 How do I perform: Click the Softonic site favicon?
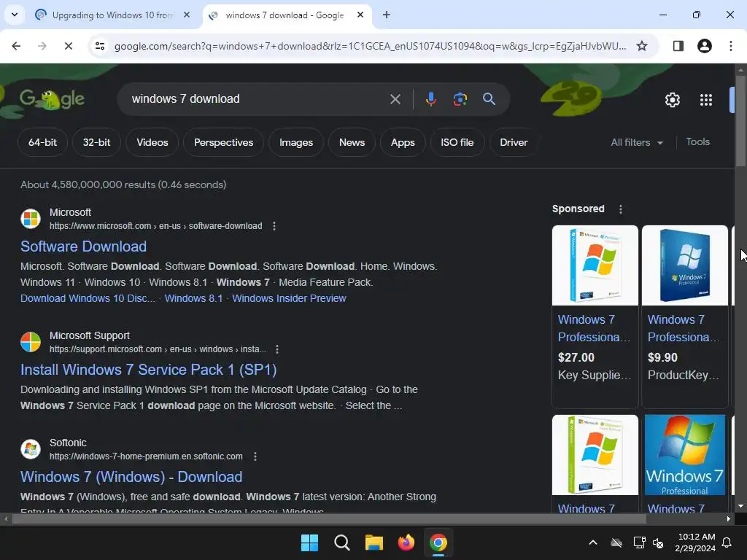pyautogui.click(x=31, y=448)
